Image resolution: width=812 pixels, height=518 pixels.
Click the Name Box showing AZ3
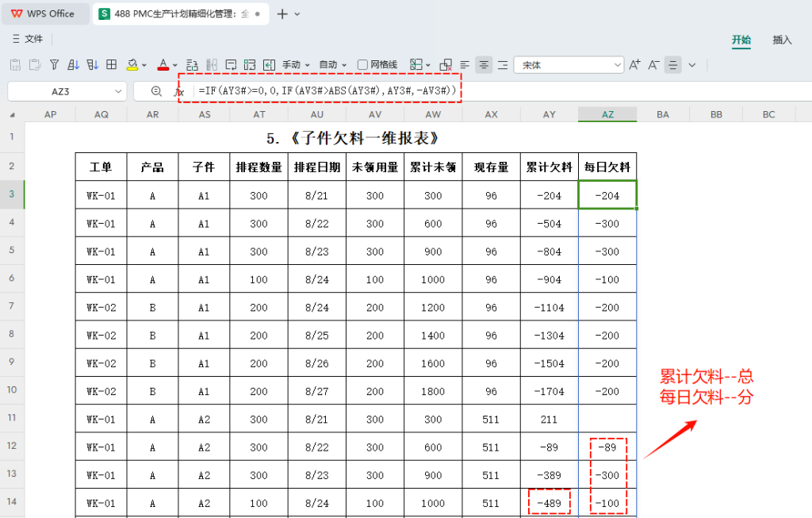pos(60,91)
